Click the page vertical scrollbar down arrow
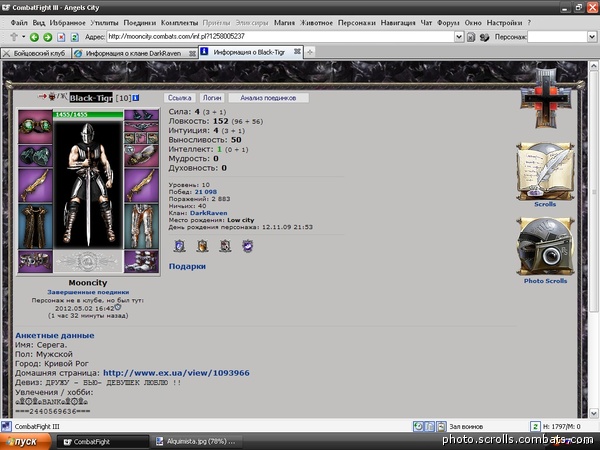 click(x=593, y=413)
